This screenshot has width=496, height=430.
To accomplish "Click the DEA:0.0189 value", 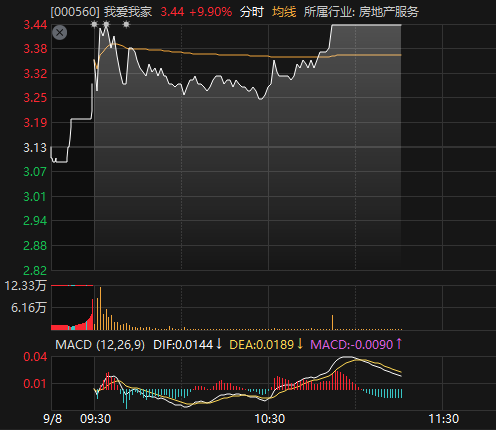I will point(262,344).
